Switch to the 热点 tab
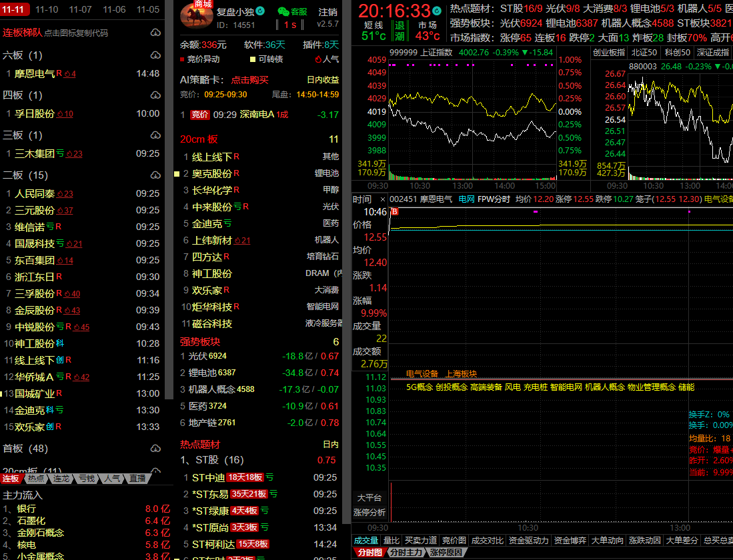 pyautogui.click(x=36, y=479)
